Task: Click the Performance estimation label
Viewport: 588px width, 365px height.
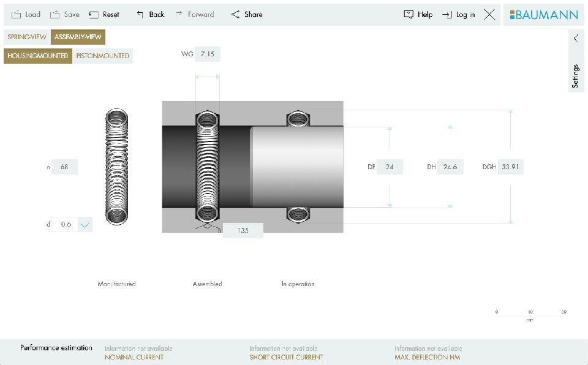Action: coord(56,348)
